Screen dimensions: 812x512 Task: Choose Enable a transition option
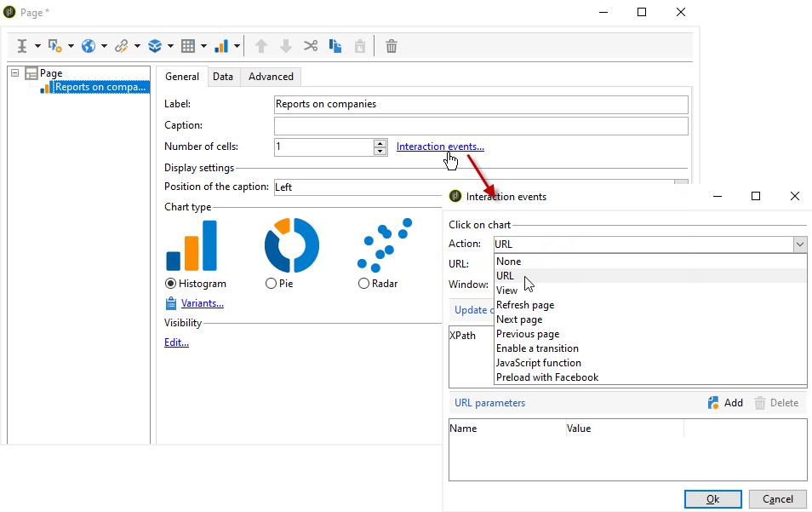click(650, 348)
